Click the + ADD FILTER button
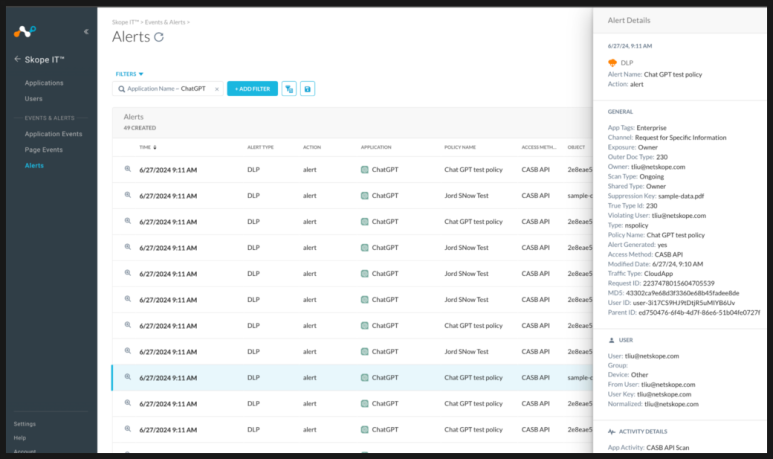 click(x=252, y=89)
